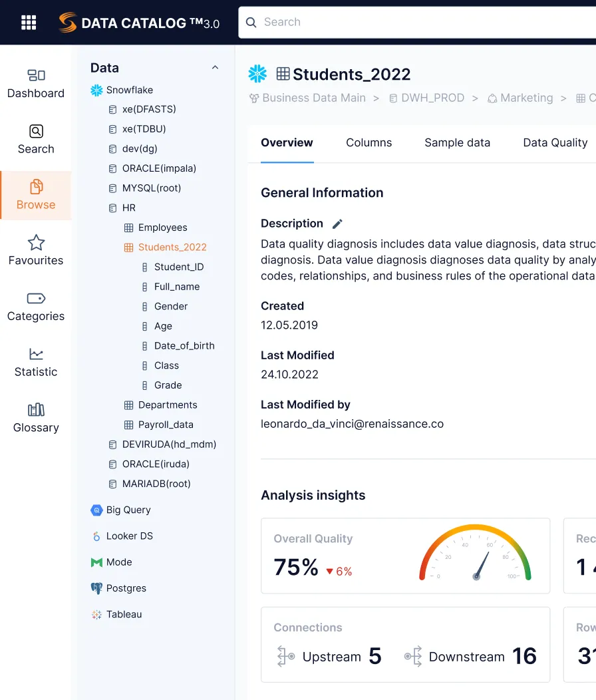Select DEVIRUDA(hd_mdm) database

click(x=162, y=444)
